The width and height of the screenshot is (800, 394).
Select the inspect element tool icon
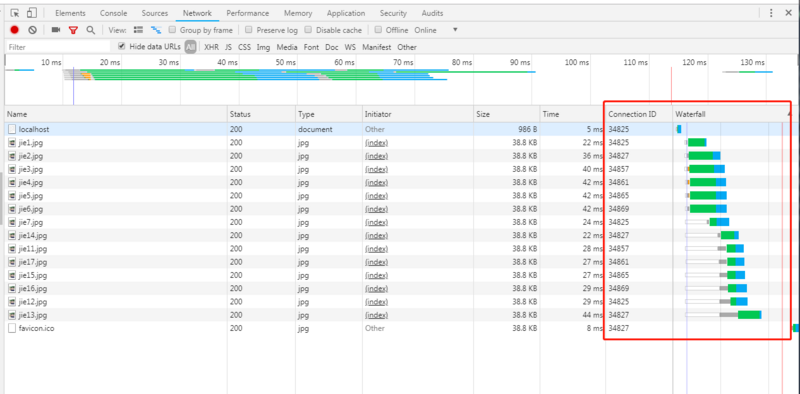click(x=15, y=13)
